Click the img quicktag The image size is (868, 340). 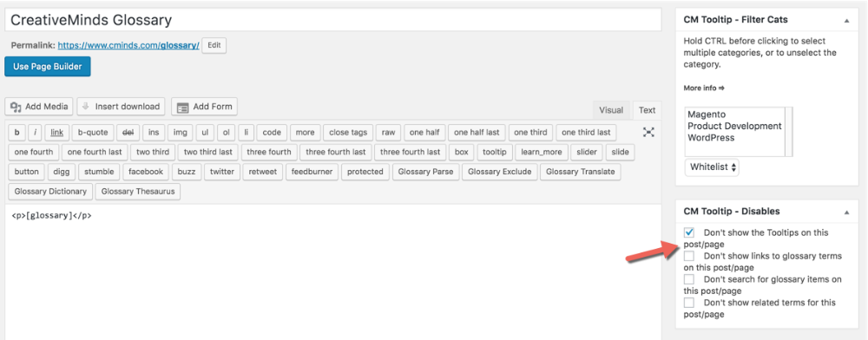180,133
